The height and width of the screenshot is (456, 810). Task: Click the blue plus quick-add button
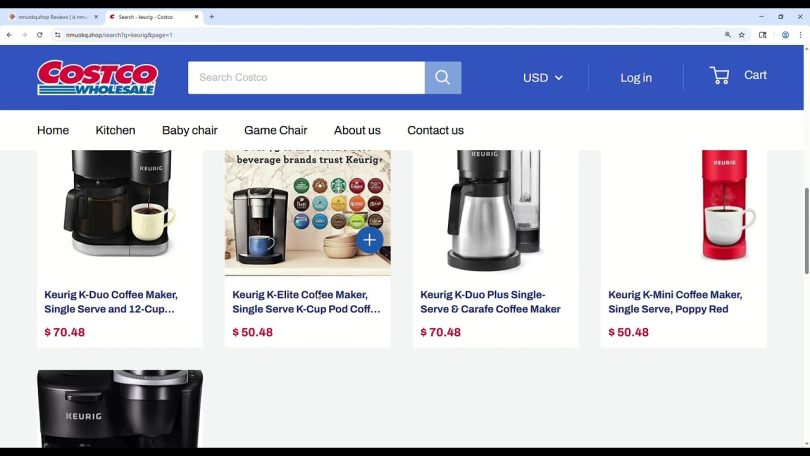369,240
